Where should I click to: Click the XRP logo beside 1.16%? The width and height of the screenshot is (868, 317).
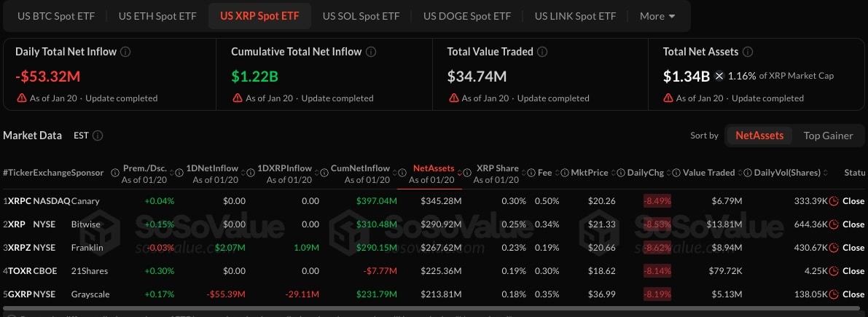click(x=719, y=76)
